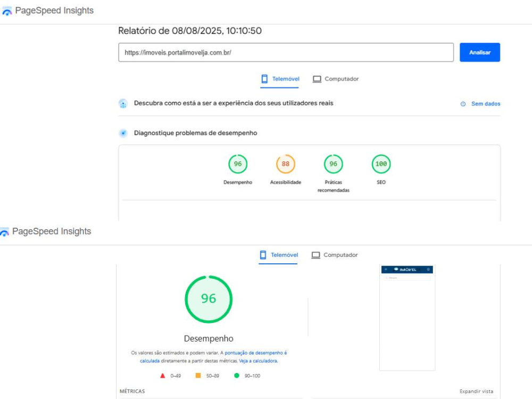Click the laptop icon in upper Computador tab
Screen dimensions: 532x399
(x=317, y=79)
